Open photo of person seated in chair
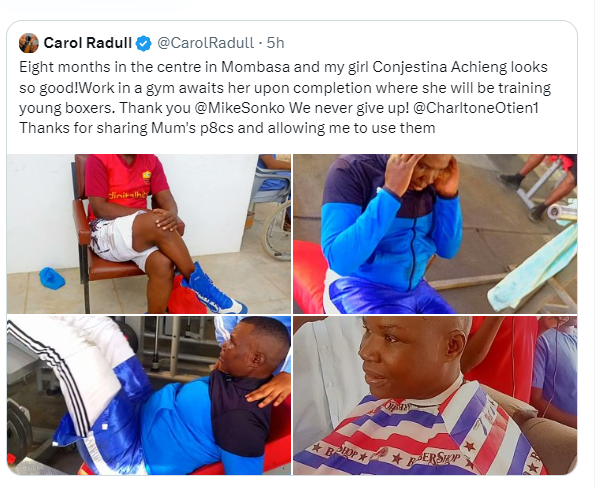Screen dimensions: 596x487 click(149, 233)
